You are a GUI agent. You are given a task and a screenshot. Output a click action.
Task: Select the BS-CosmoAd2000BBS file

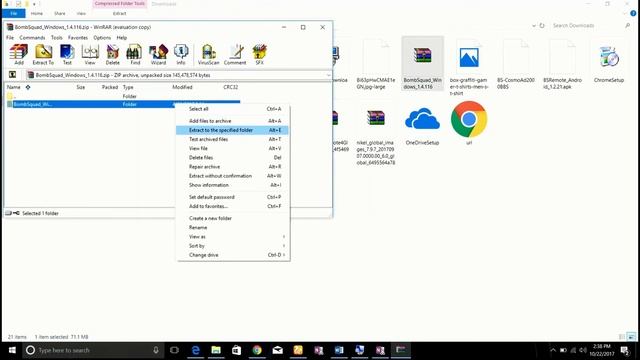516,64
